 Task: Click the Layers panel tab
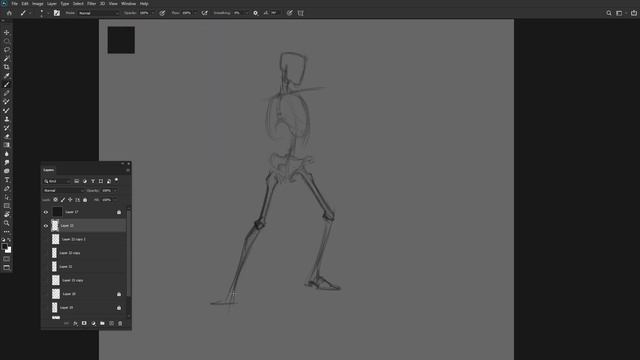pos(49,170)
